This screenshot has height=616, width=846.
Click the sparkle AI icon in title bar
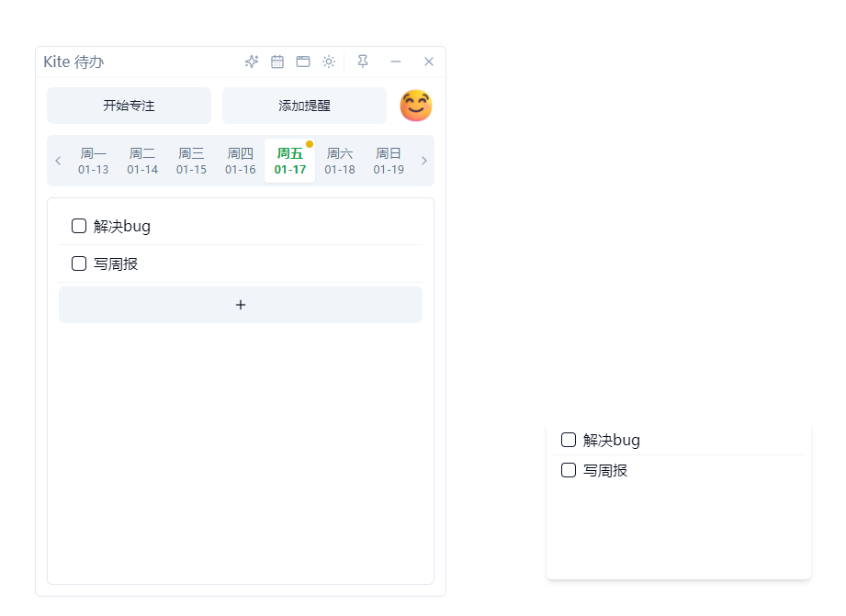252,62
